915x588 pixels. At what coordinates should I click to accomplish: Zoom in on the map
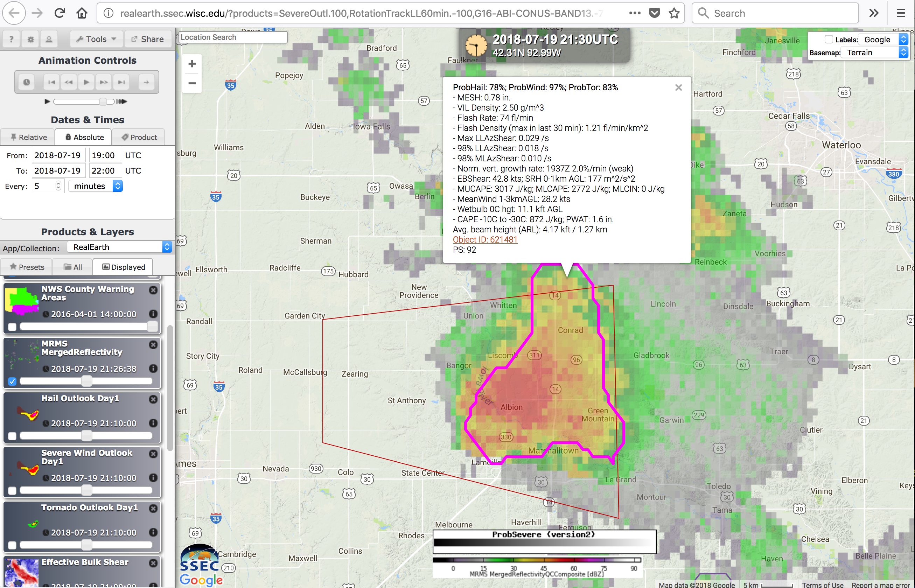[192, 64]
